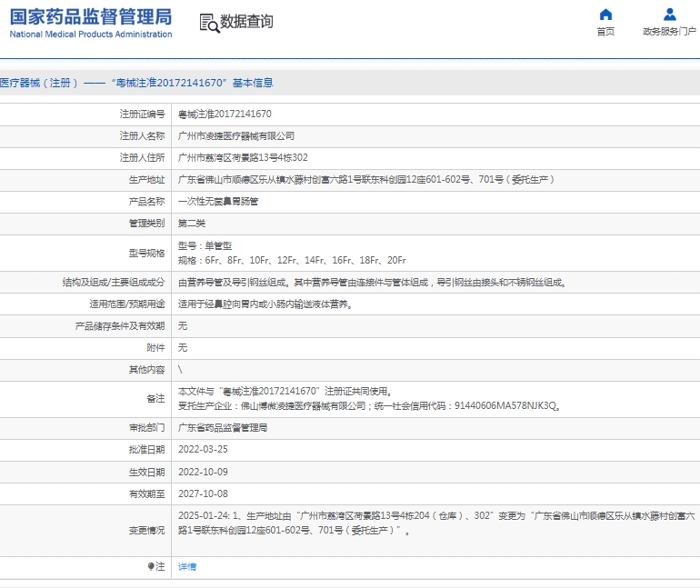
Task: Select the 规格：6Fr、8Fr... specification line
Action: tap(292, 260)
